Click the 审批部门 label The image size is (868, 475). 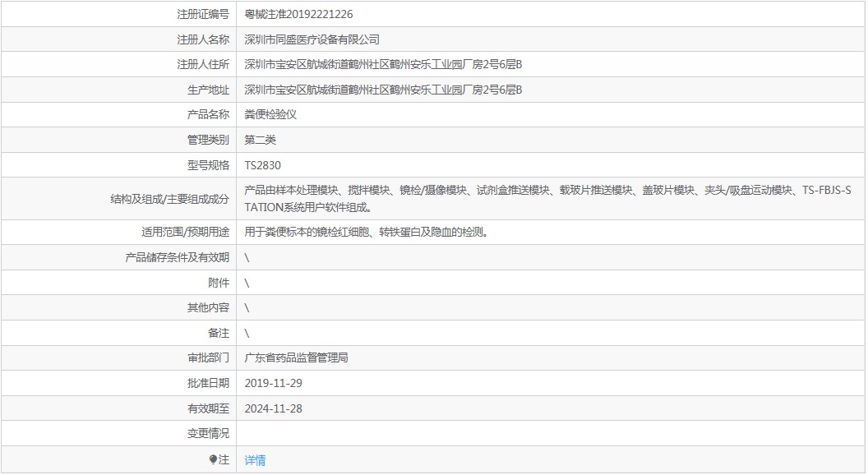[x=208, y=358]
